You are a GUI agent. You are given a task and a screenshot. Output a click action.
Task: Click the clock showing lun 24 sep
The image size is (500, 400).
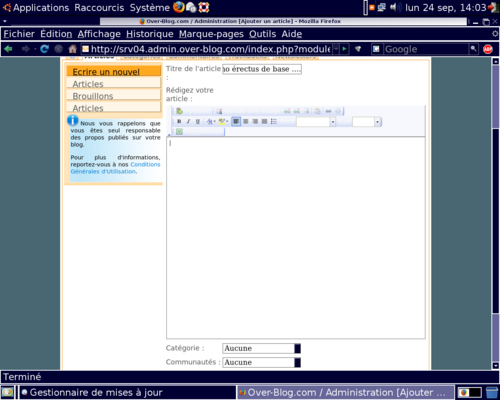click(446, 8)
